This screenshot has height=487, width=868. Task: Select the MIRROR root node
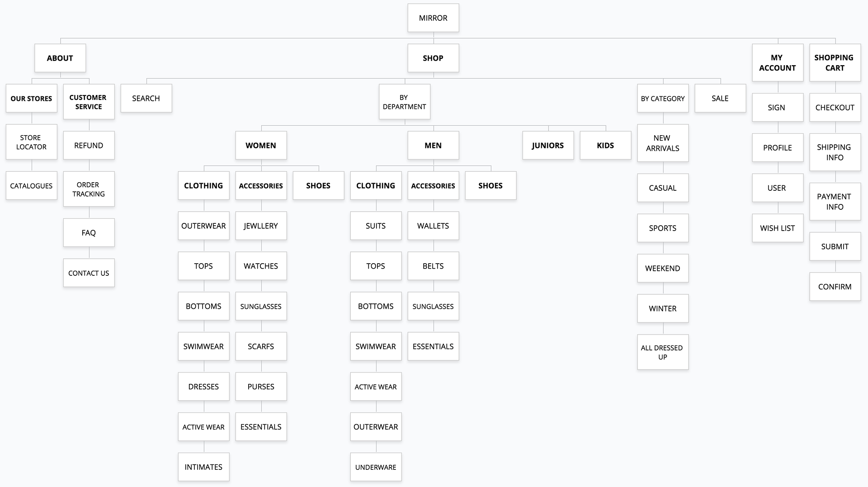click(433, 18)
